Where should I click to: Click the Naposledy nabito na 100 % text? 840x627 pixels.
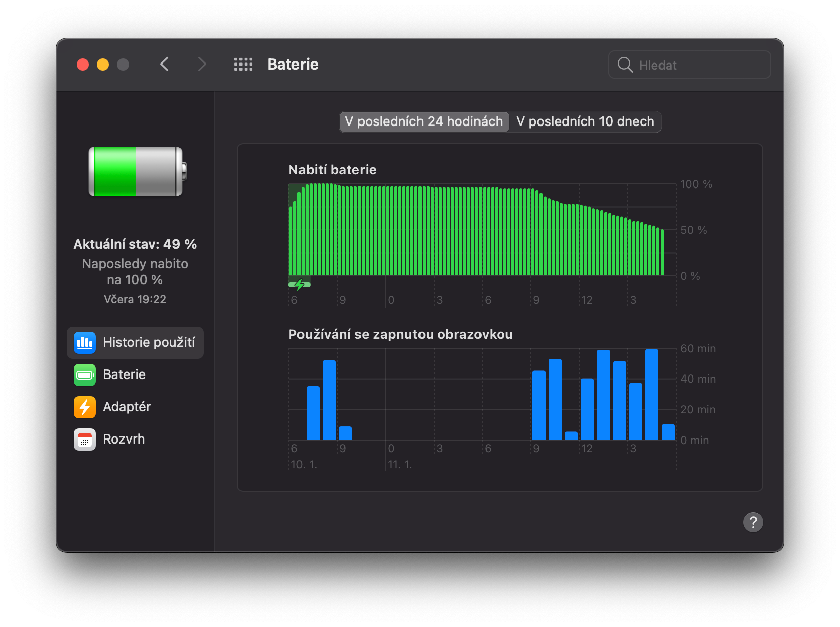pos(135,272)
